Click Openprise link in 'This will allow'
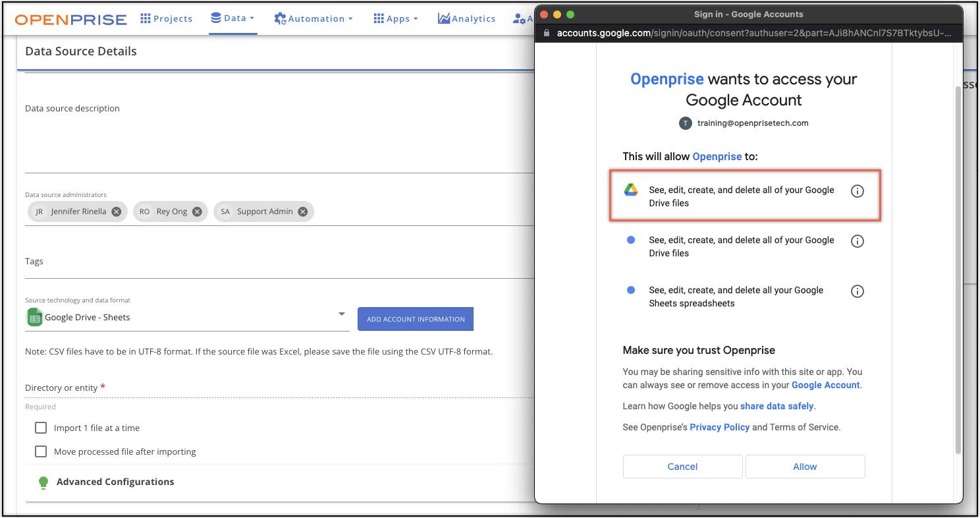 point(717,157)
